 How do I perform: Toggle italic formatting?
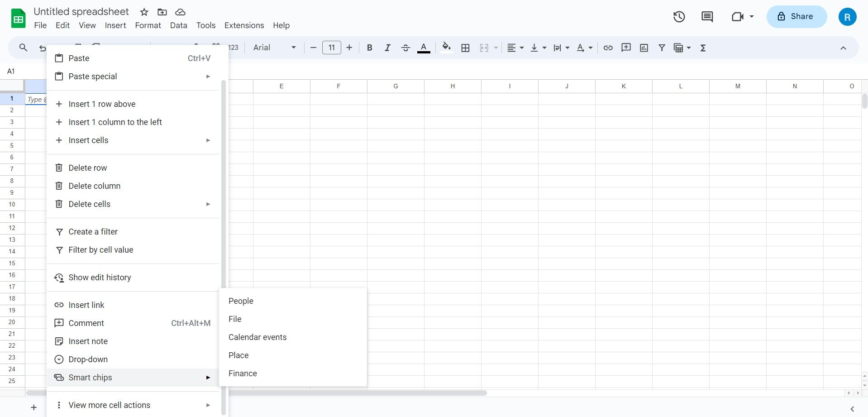[x=387, y=48]
